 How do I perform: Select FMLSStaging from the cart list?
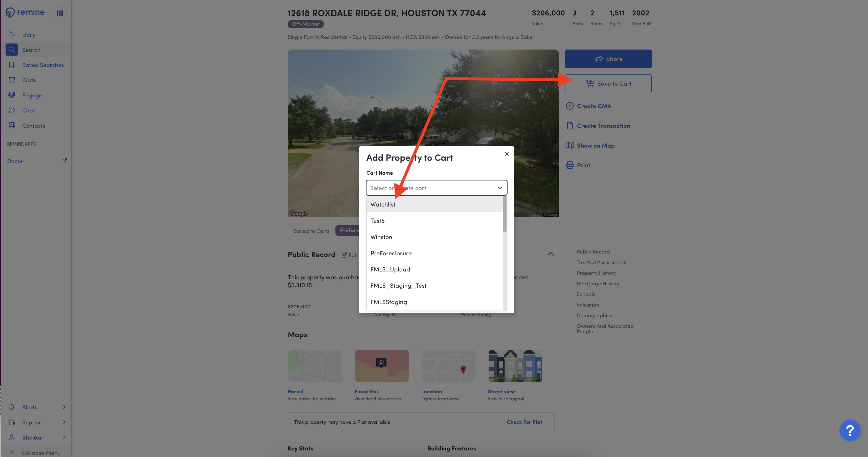coord(435,302)
